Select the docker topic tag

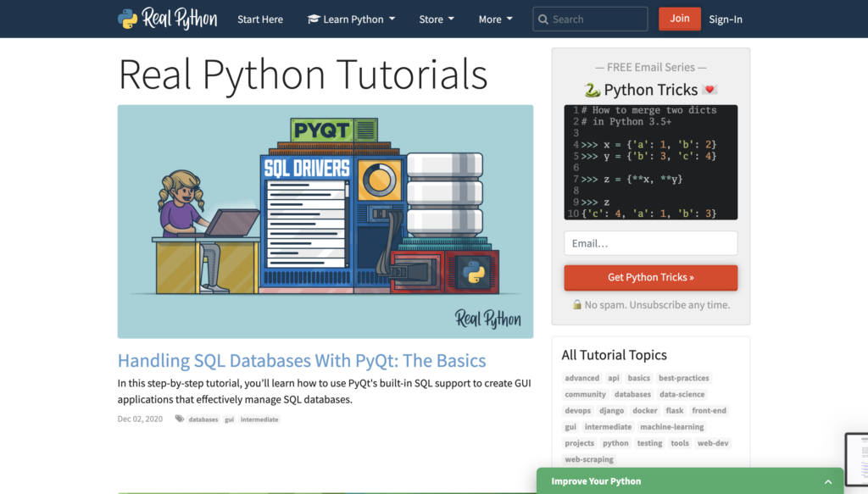(645, 410)
